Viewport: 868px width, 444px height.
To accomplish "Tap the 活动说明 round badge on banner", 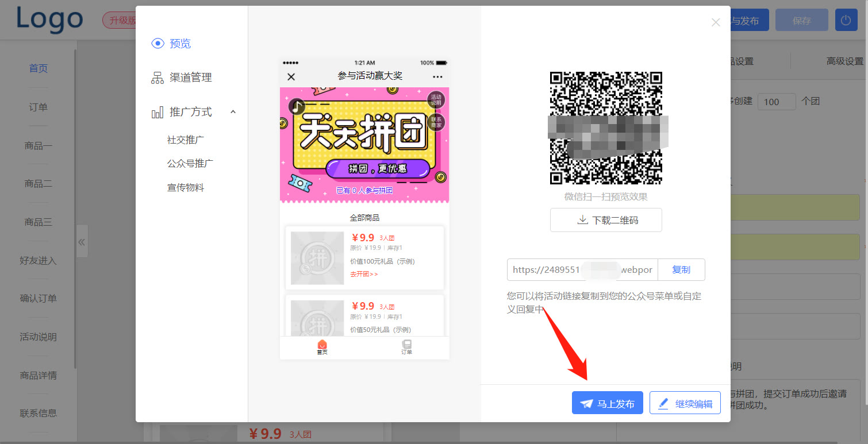I will click(x=436, y=100).
